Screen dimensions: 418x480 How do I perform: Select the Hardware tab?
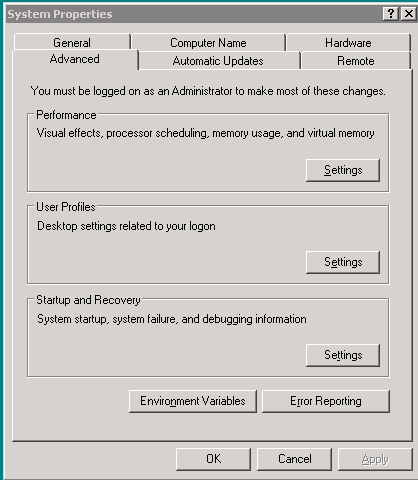point(348,43)
